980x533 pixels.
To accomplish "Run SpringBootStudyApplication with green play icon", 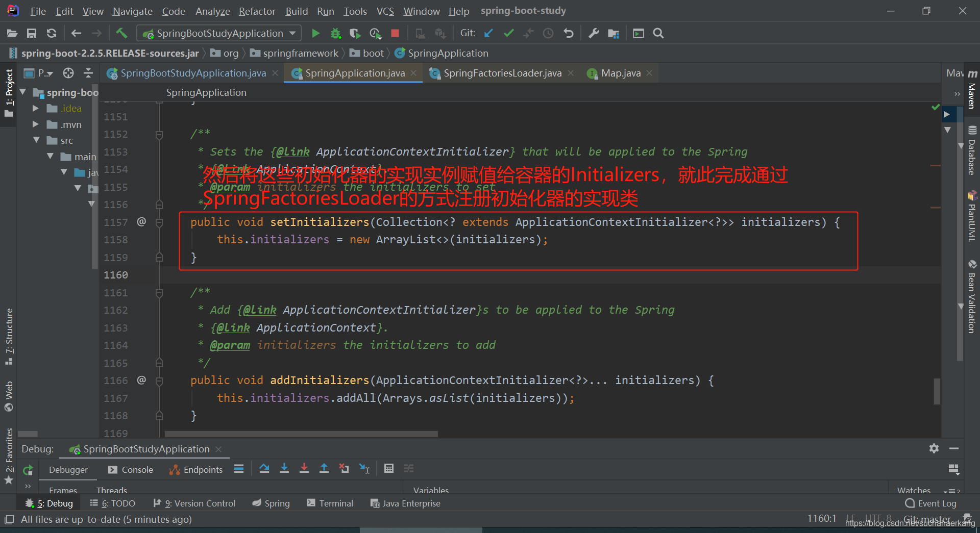I will 315,33.
